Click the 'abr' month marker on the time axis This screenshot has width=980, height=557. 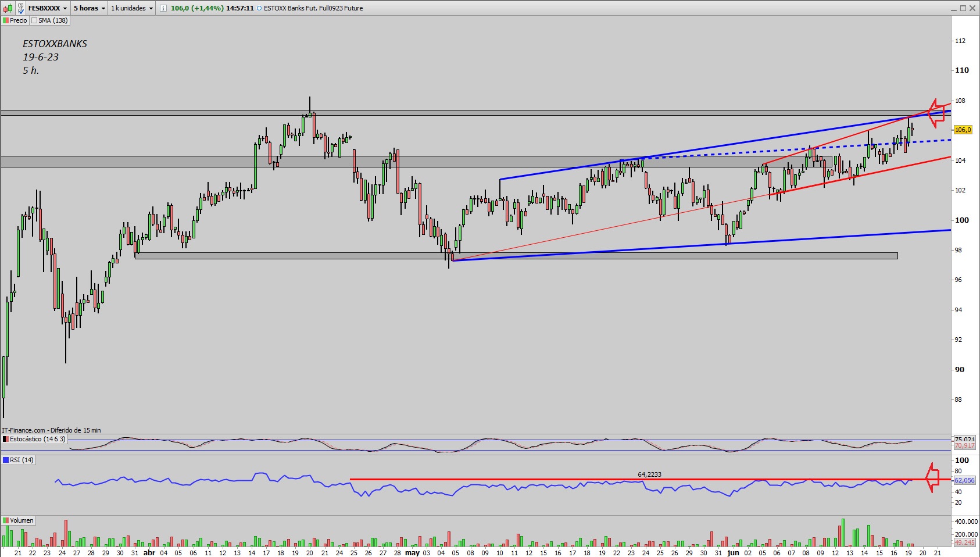[x=149, y=553]
